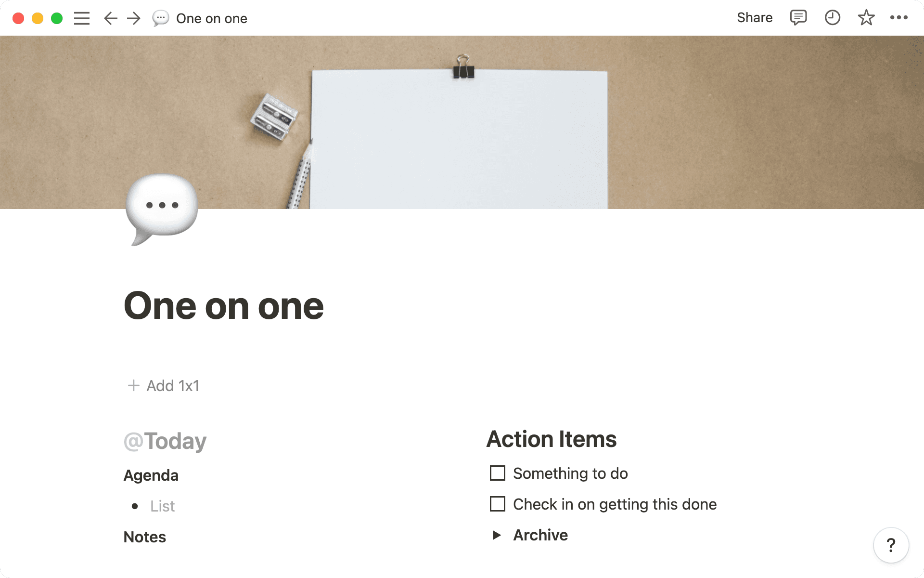Open the comments panel icon

pos(797,18)
